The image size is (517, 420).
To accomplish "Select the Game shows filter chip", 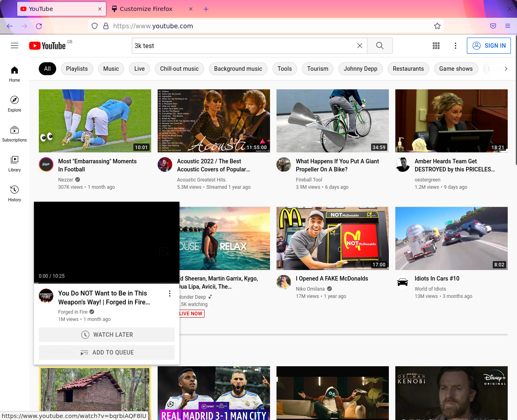I will [456, 69].
